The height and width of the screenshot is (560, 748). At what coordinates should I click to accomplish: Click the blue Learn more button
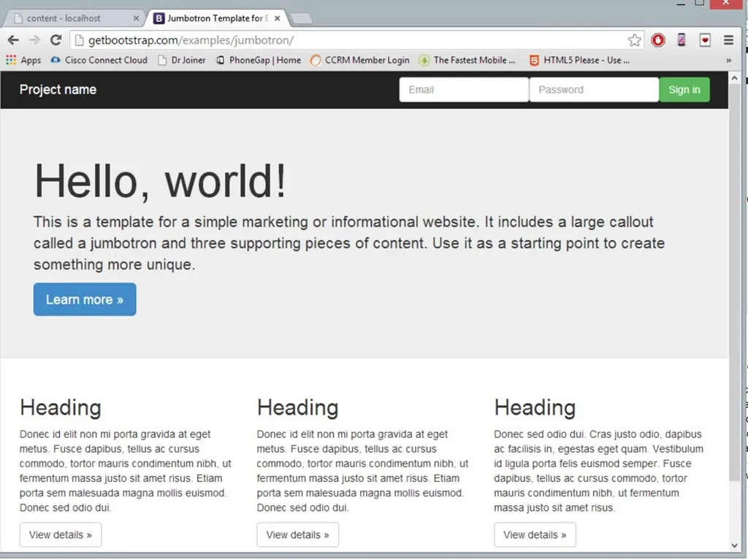click(85, 299)
